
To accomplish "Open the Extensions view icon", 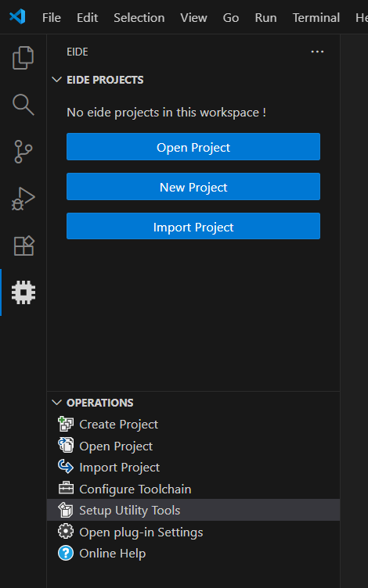I will tap(23, 246).
